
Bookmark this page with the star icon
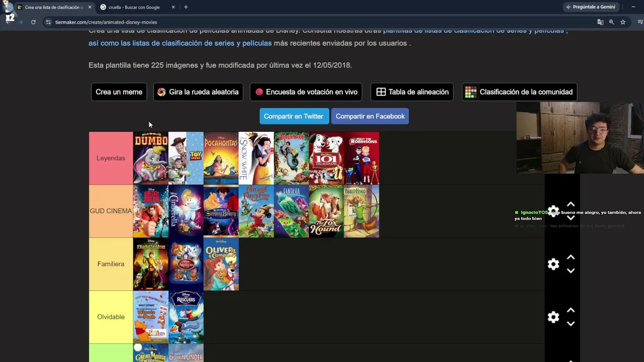[623, 22]
